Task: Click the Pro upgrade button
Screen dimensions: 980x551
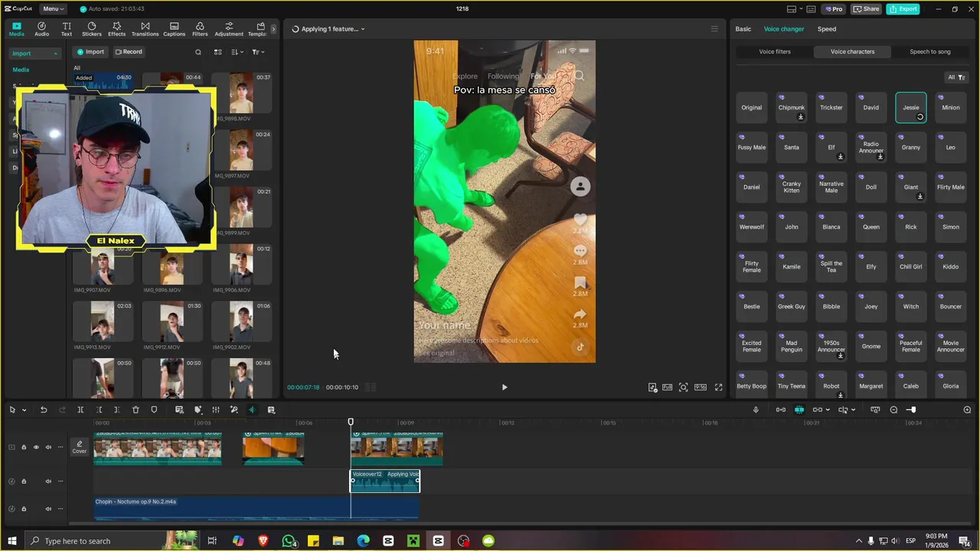Action: pyautogui.click(x=834, y=9)
